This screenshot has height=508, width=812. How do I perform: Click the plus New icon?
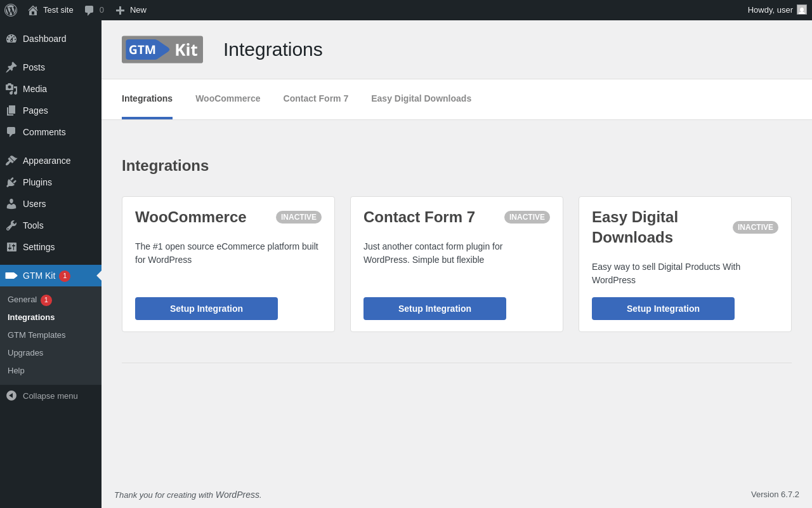(120, 10)
